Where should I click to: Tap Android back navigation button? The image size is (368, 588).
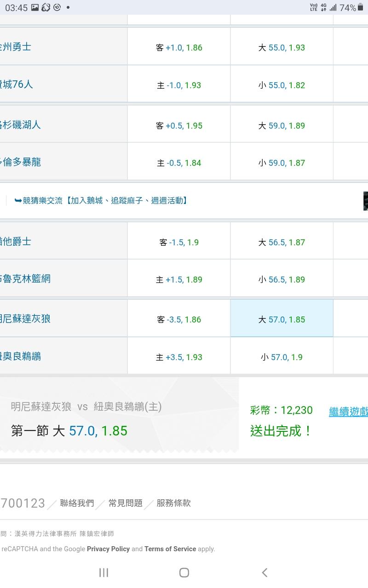tap(264, 572)
